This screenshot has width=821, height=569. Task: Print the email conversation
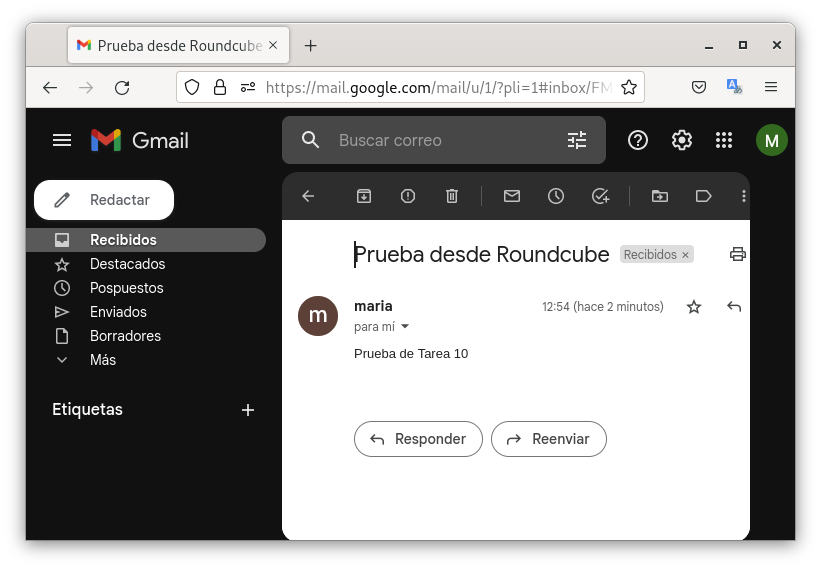(x=738, y=254)
